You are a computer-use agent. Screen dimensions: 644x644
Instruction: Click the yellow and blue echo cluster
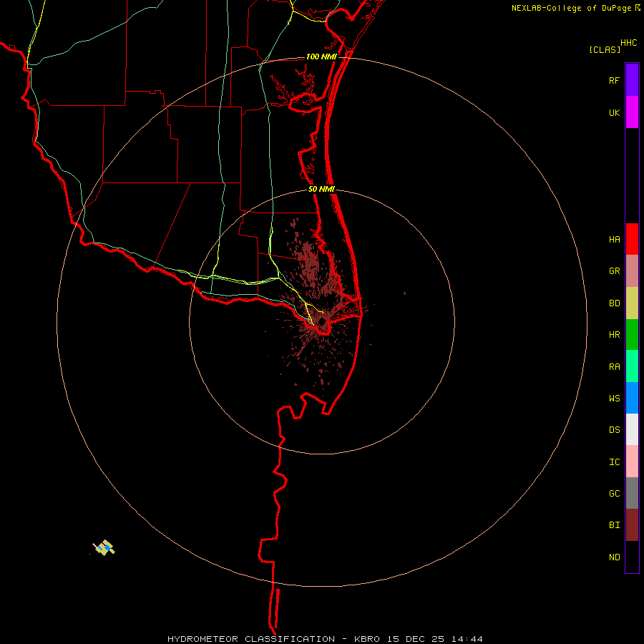click(x=104, y=547)
